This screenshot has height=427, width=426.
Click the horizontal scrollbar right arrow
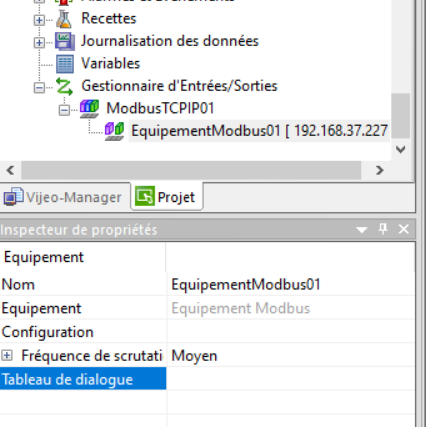click(x=379, y=170)
